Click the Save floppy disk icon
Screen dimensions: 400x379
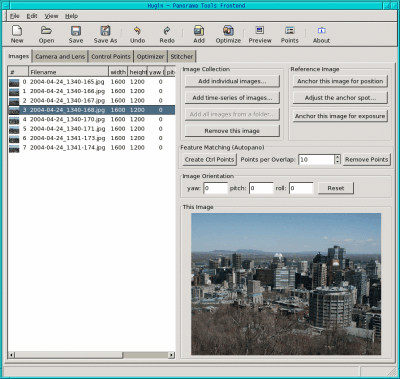(76, 31)
